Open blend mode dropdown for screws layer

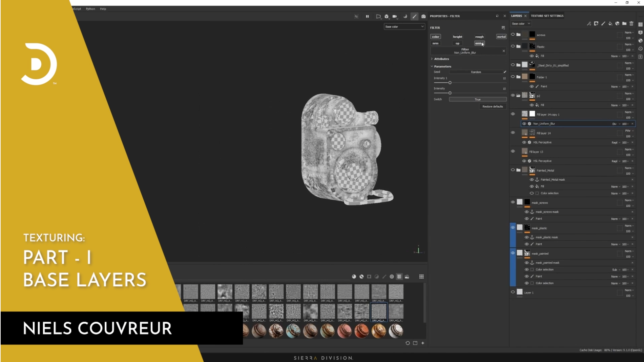tap(629, 33)
